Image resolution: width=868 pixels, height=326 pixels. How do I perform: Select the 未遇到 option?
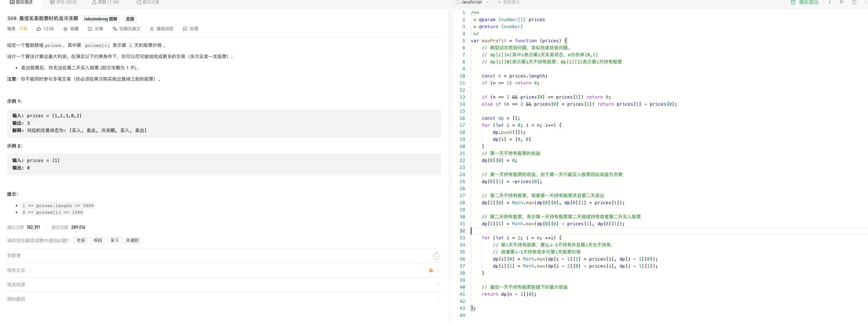pyautogui.click(x=132, y=240)
